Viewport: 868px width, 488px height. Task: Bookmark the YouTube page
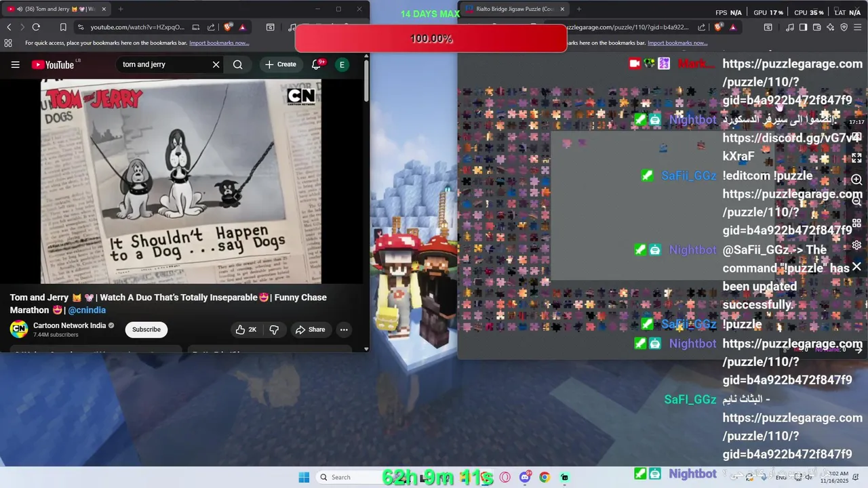pos(63,27)
